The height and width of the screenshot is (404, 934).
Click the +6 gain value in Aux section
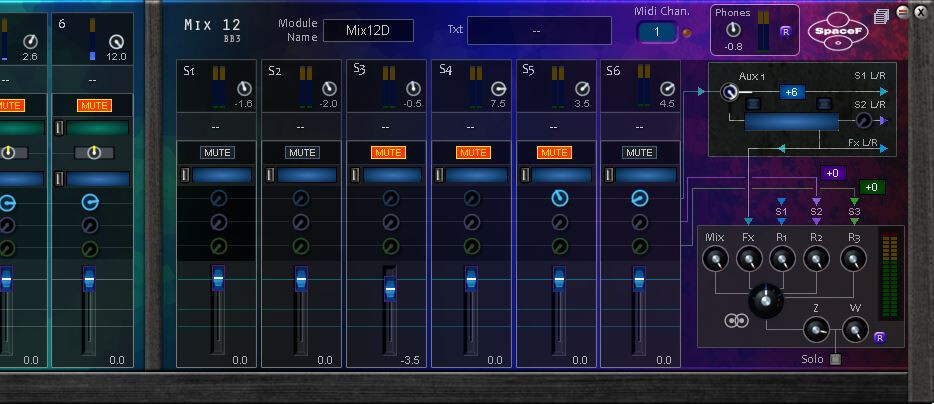point(791,92)
